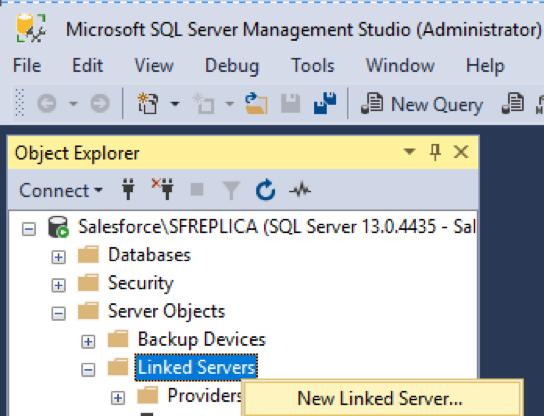Choose New Linked Server context menu entry
This screenshot has height=416, width=544.
pos(380,398)
